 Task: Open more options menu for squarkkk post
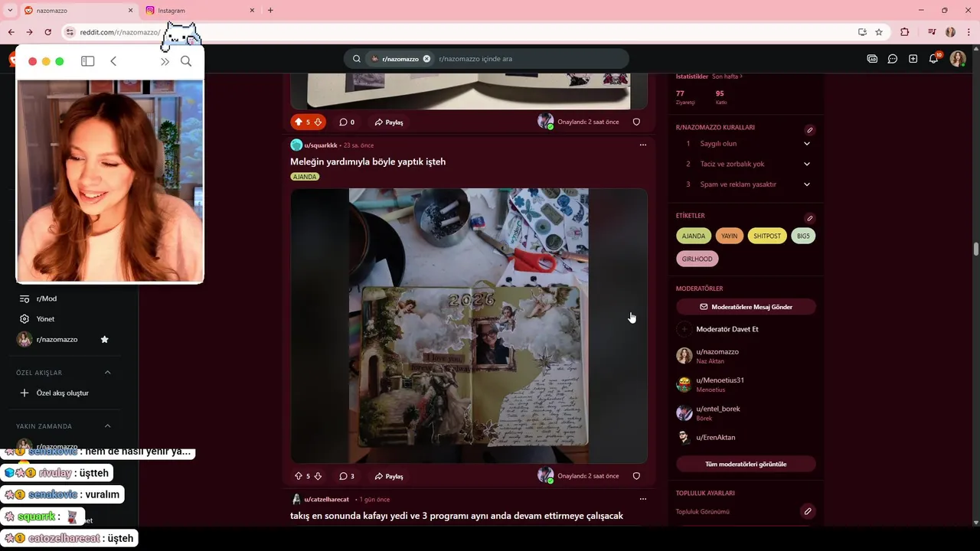[643, 145]
